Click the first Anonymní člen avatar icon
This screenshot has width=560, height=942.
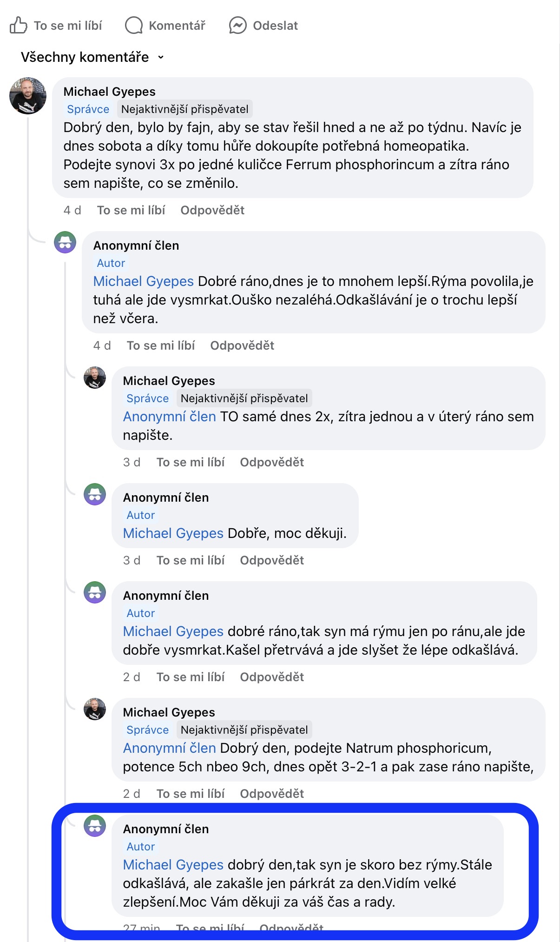(x=65, y=242)
